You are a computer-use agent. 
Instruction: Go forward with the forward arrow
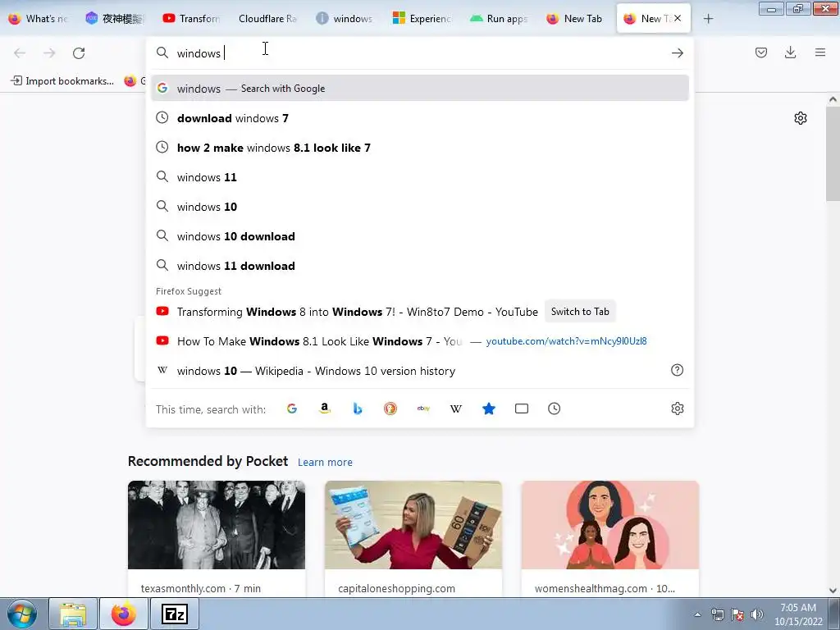tap(49, 53)
